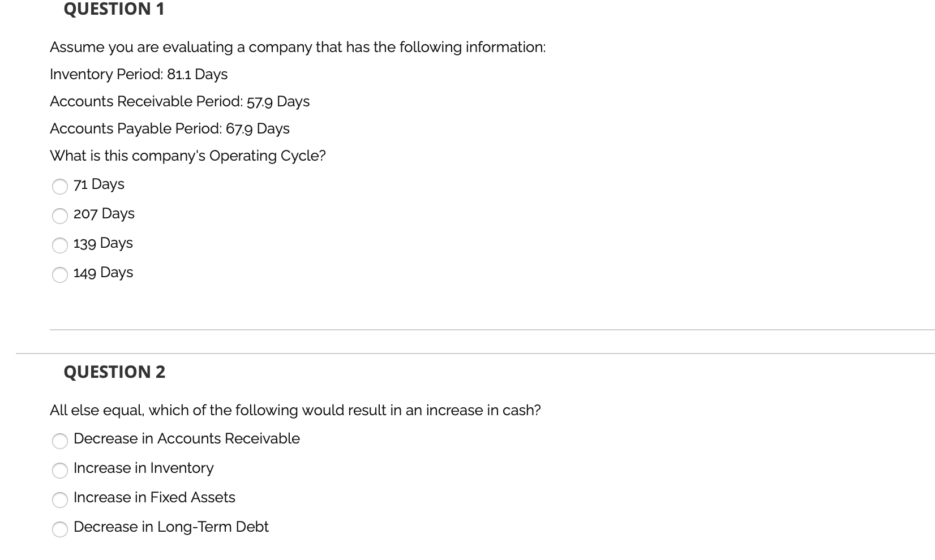Select the 207 Days radio button
The width and height of the screenshot is (935, 560).
(60, 216)
